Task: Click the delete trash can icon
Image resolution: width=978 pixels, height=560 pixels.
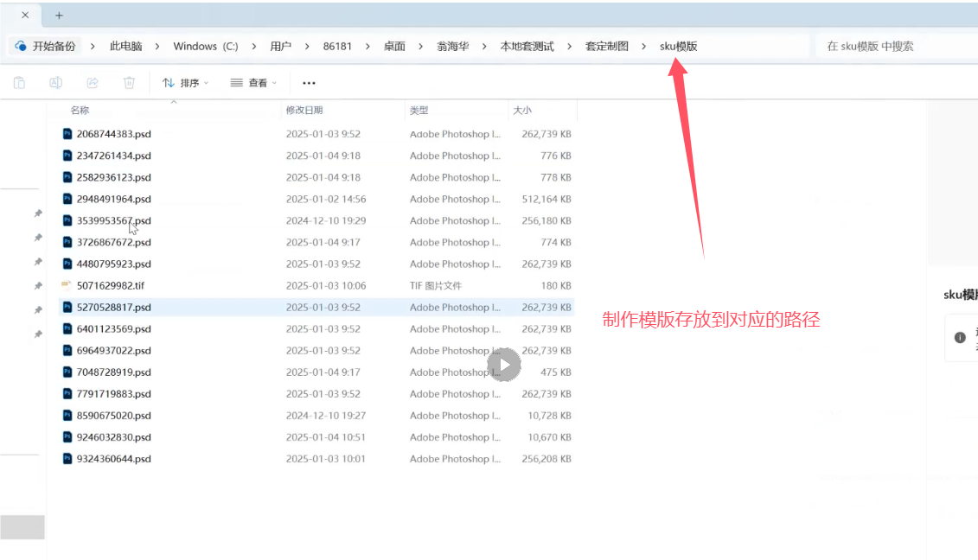Action: point(129,83)
